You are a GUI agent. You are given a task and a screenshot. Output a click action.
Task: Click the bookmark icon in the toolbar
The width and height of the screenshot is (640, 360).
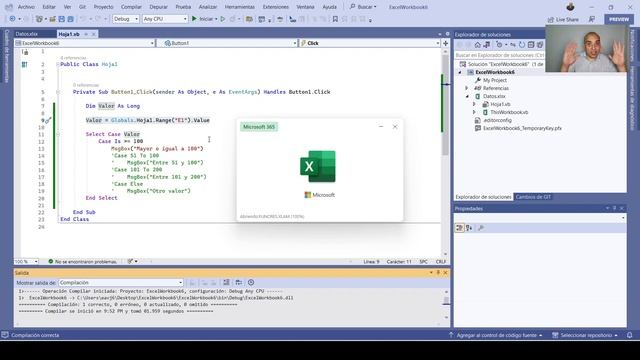(x=335, y=19)
